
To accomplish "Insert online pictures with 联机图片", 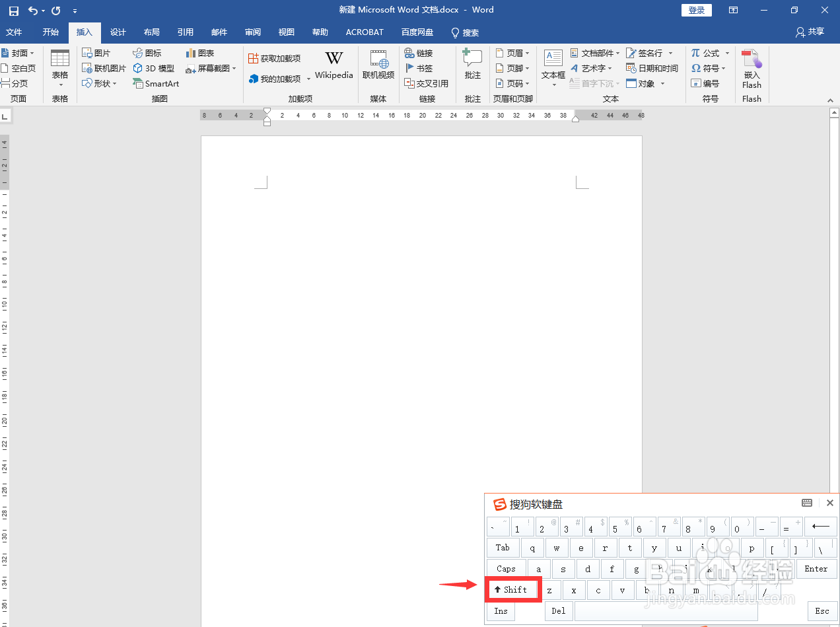I will click(x=104, y=68).
